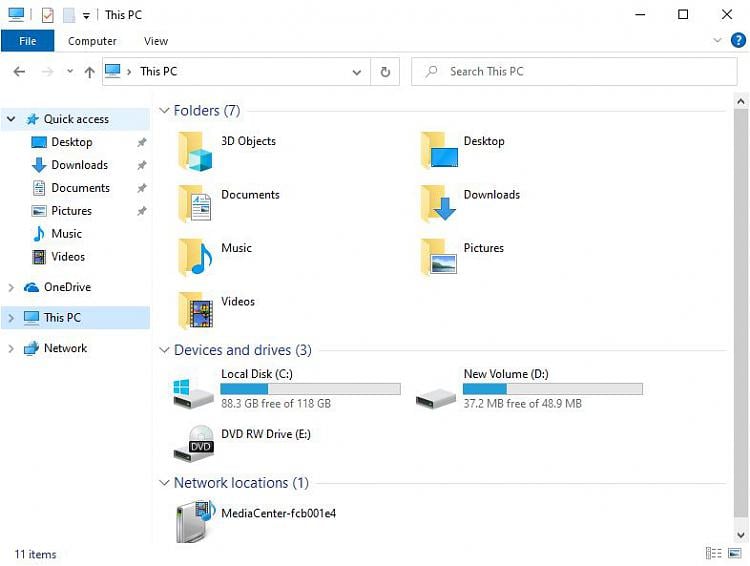Collapse the Folders (7) group

pyautogui.click(x=164, y=111)
